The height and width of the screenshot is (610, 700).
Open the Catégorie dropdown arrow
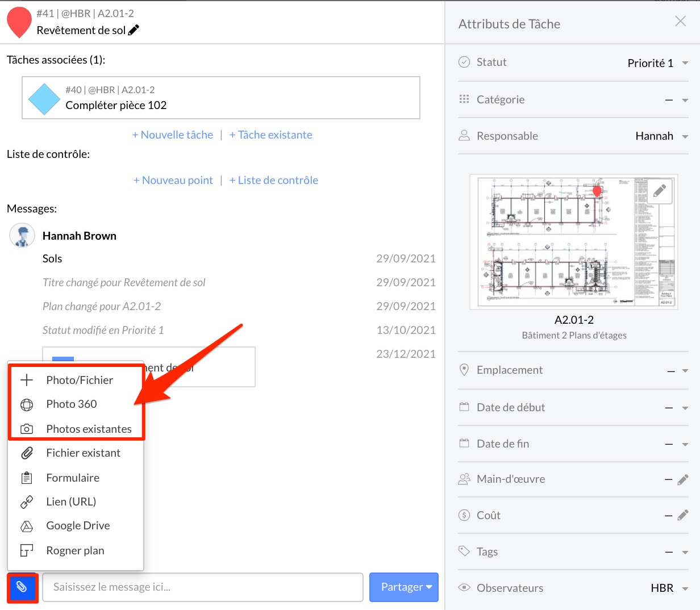[685, 100]
